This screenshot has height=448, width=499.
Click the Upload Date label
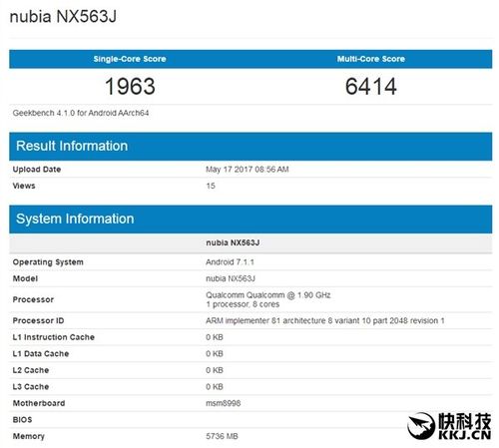pos(37,170)
